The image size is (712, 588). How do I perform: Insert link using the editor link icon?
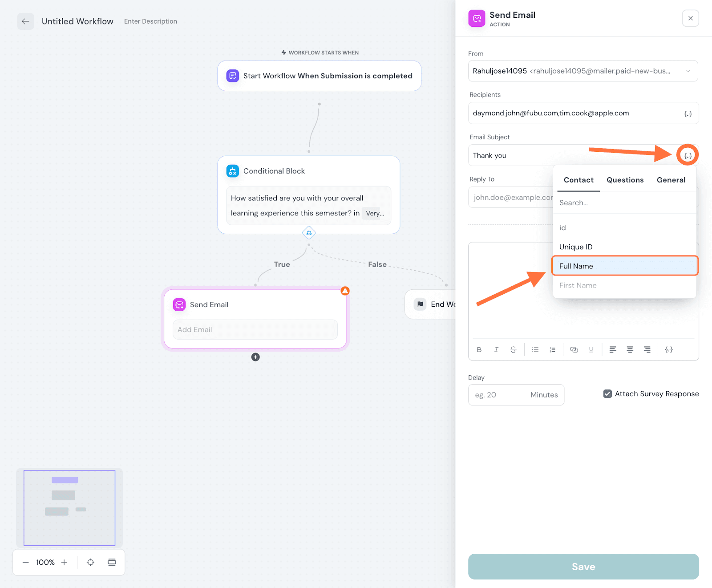pos(574,350)
